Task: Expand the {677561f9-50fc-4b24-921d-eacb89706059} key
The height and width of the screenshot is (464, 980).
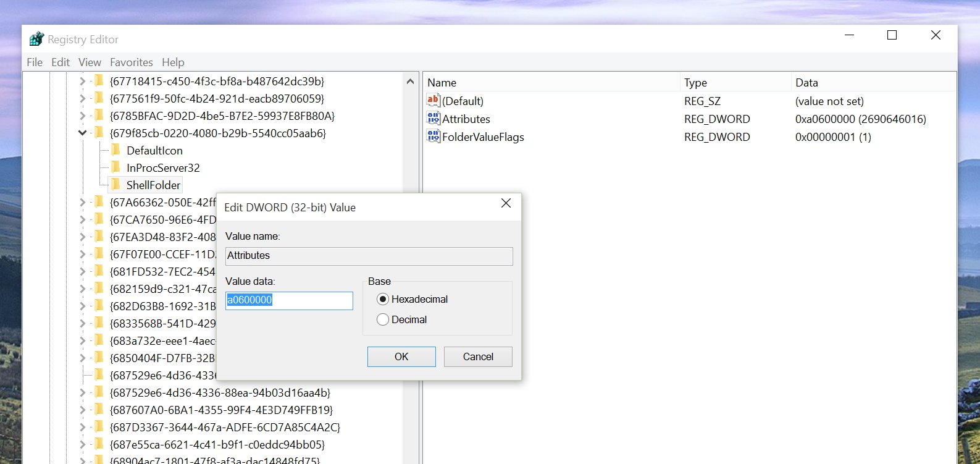Action: (83, 98)
